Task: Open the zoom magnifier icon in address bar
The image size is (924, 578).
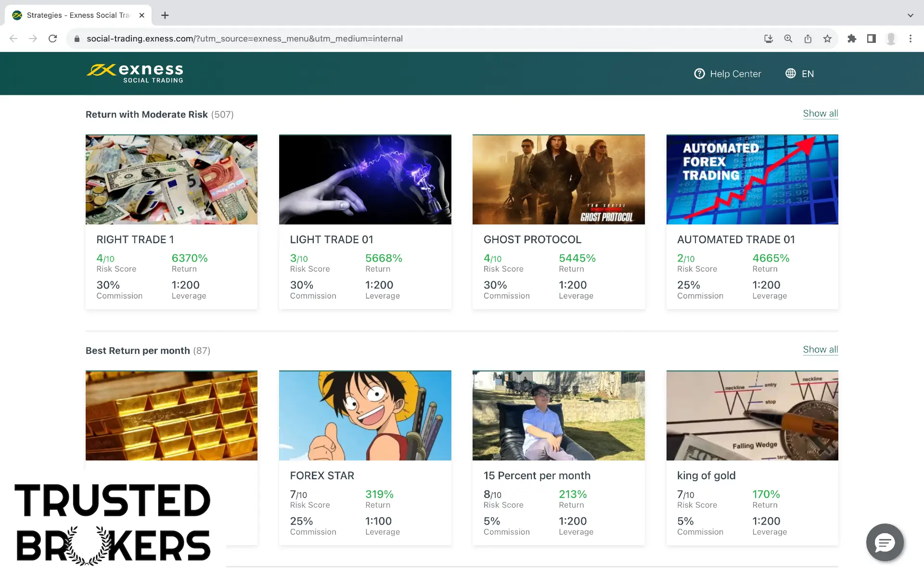Action: pos(788,39)
